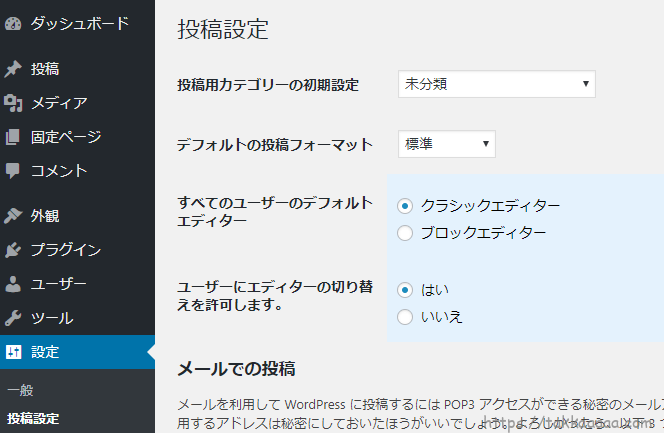Select ブロックエディター radio button
664x433 pixels.
point(405,233)
